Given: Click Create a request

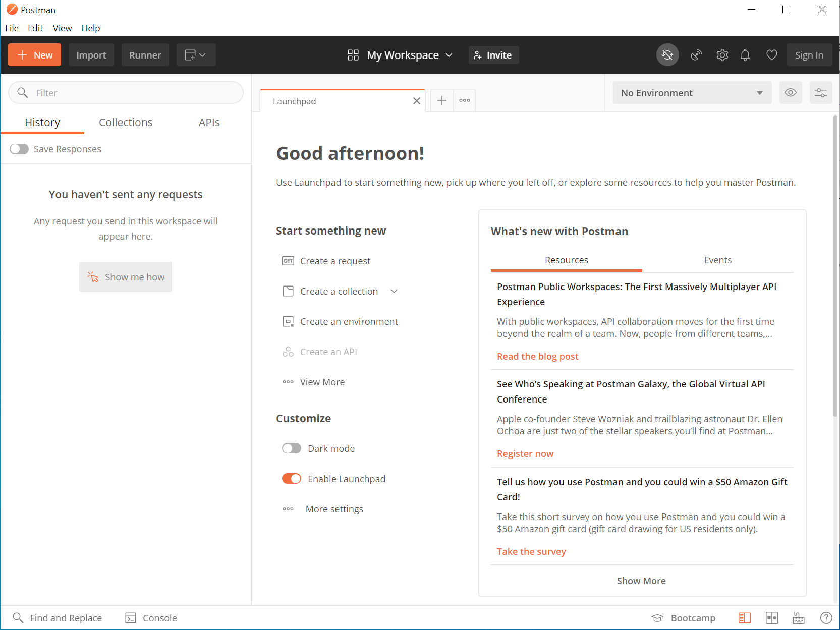Looking at the screenshot, I should 335,261.
